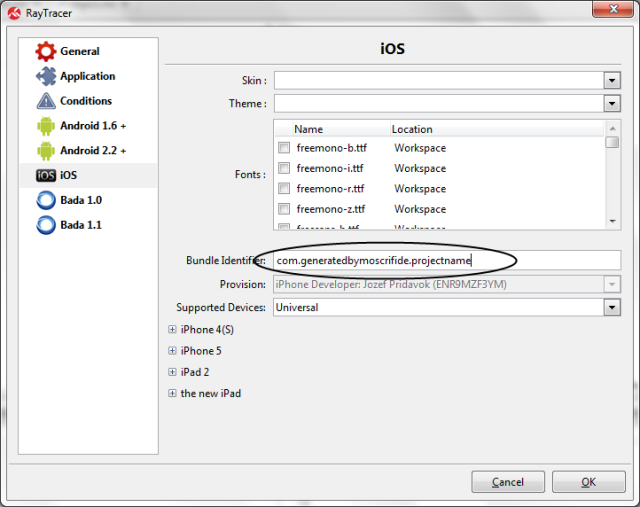Image resolution: width=640 pixels, height=507 pixels.
Task: Select the freemono-b.ttf font name
Action: click(x=331, y=148)
